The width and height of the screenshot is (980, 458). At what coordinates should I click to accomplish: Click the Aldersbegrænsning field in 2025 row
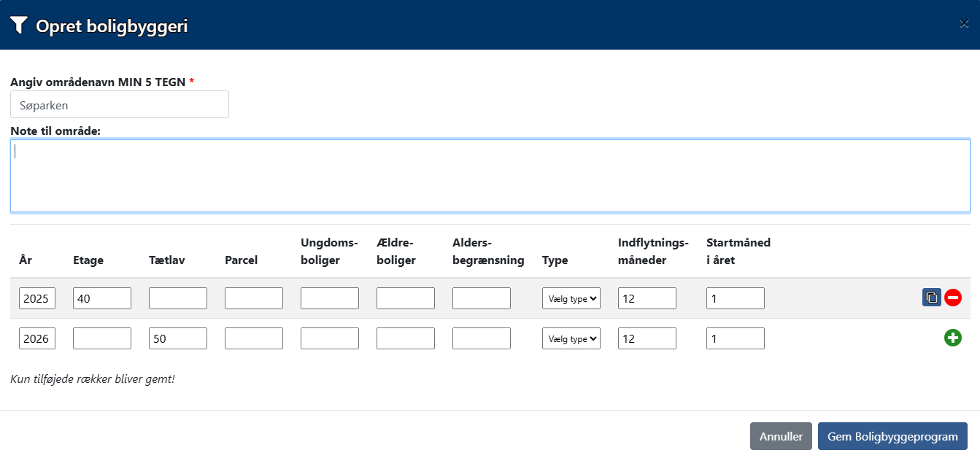[x=482, y=298]
